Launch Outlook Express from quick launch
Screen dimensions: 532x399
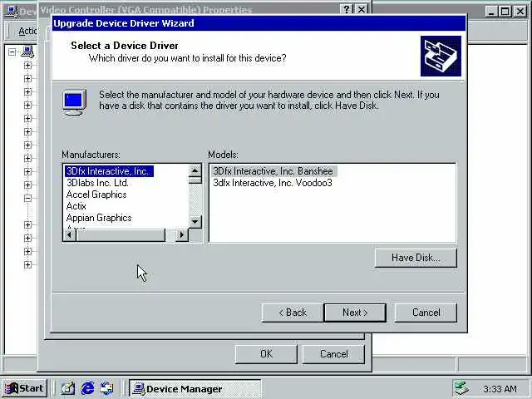pos(107,388)
